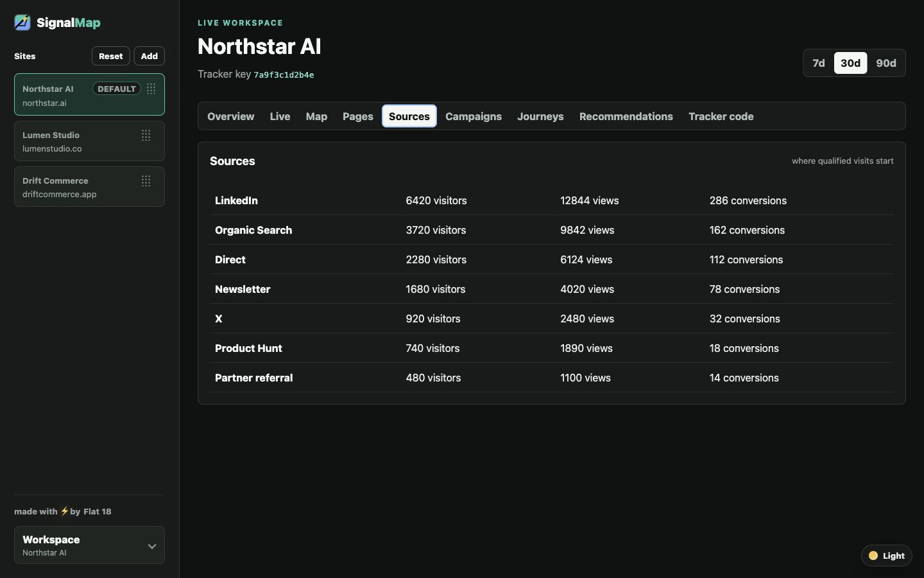Viewport: 924px width, 578px height.
Task: Click the SignalMap brand name
Action: (x=69, y=22)
